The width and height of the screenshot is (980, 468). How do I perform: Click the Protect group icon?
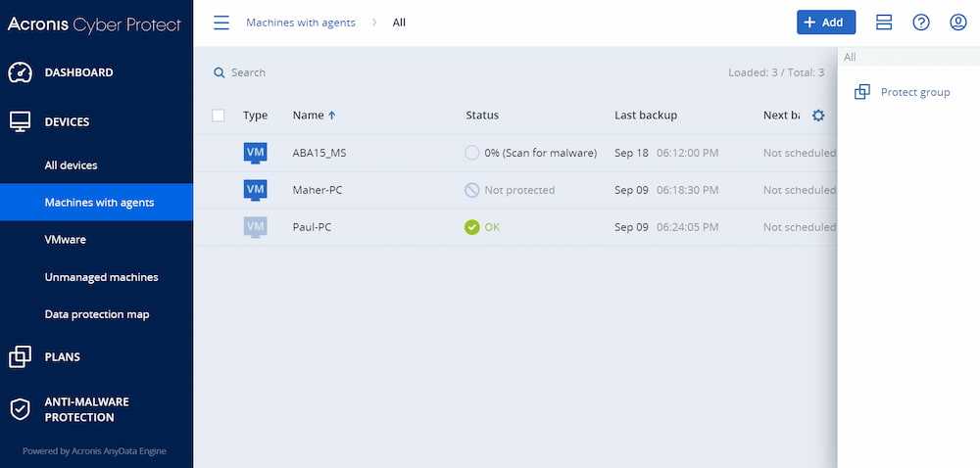(x=862, y=92)
